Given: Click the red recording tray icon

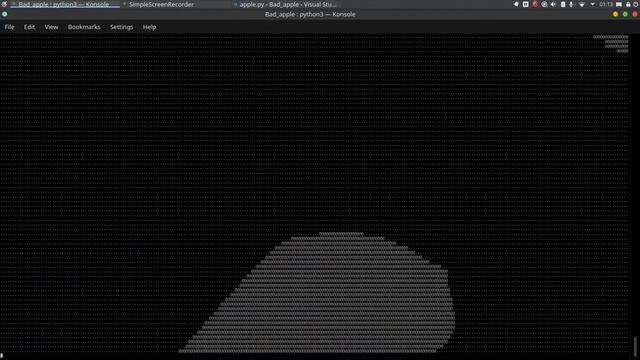Looking at the screenshot, I should pos(535,4).
